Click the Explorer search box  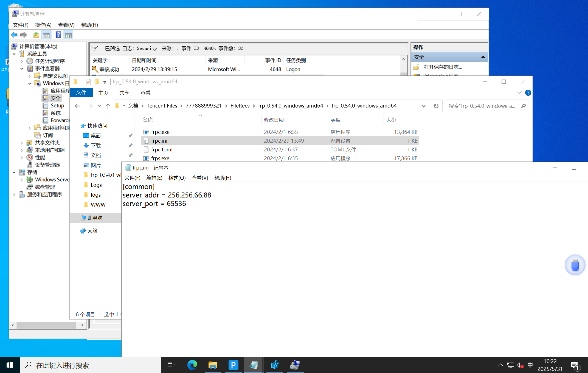[483, 106]
